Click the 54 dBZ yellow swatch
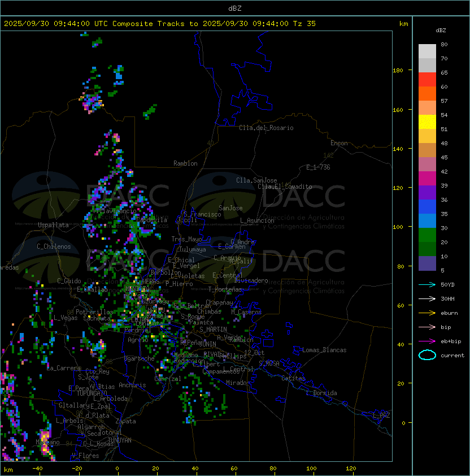The image size is (470, 476). [x=427, y=122]
